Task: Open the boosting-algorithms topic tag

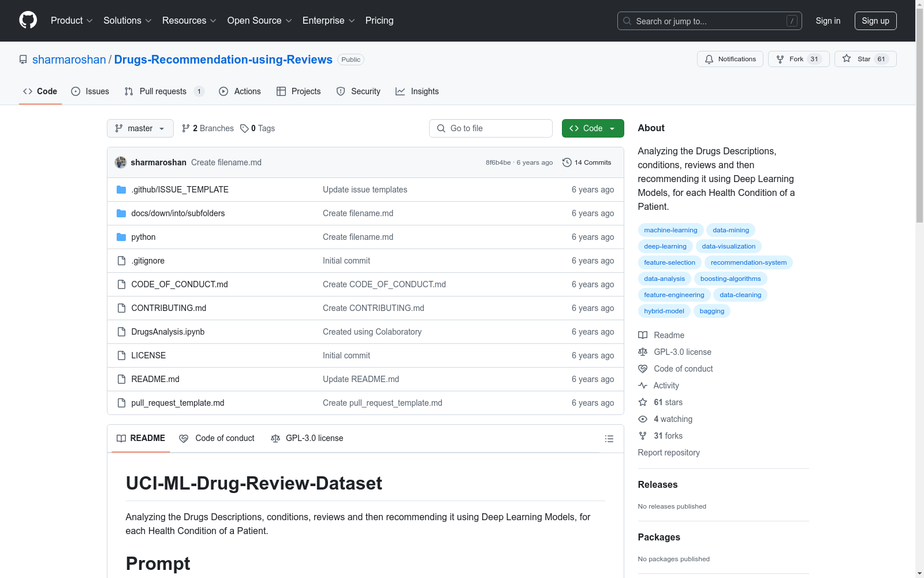Action: [731, 279]
